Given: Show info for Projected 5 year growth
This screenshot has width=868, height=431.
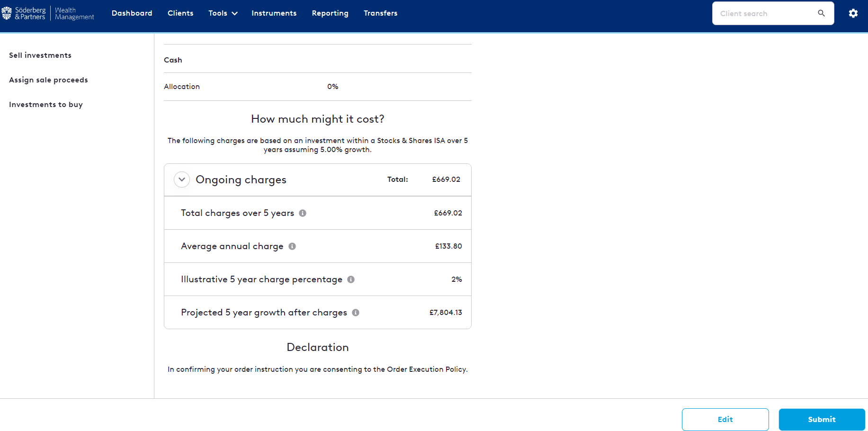Looking at the screenshot, I should pyautogui.click(x=356, y=313).
